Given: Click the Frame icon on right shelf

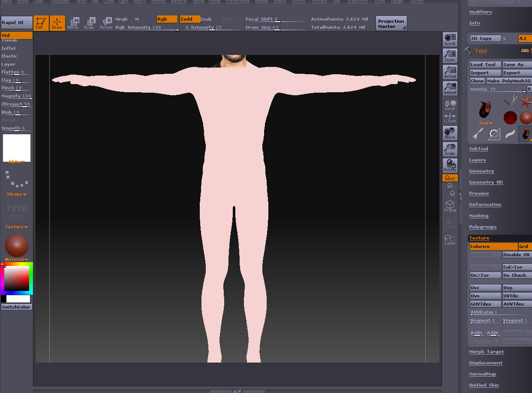Looking at the screenshot, I should coord(450,206).
